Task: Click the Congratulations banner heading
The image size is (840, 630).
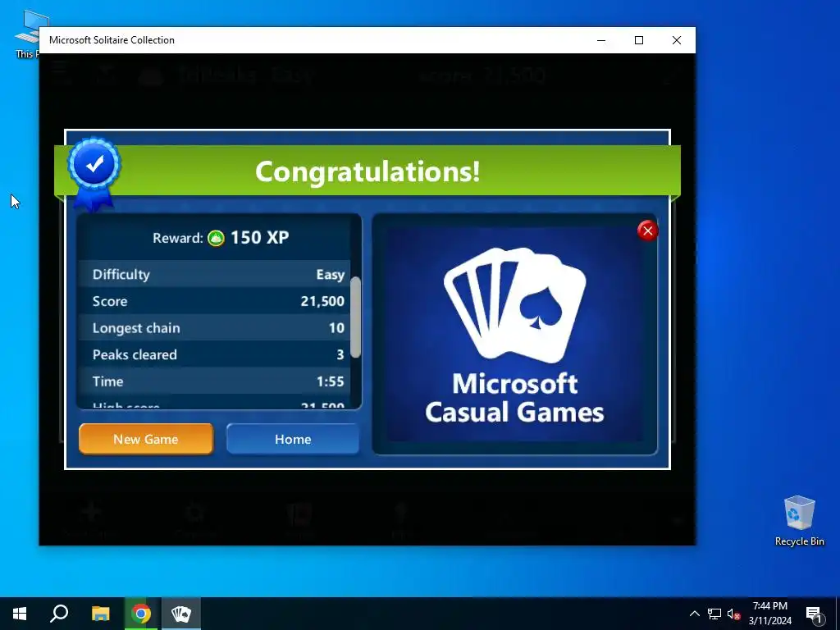Action: click(x=367, y=171)
